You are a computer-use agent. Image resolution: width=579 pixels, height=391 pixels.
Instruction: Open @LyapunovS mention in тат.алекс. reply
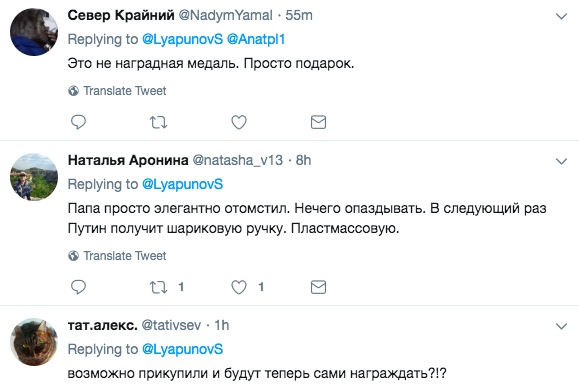(182, 349)
